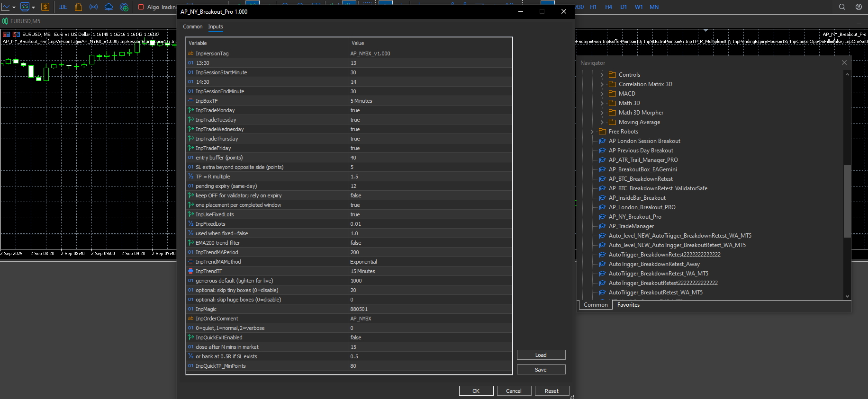The height and width of the screenshot is (399, 868).
Task: Confirm with the OK button
Action: [x=476, y=391]
